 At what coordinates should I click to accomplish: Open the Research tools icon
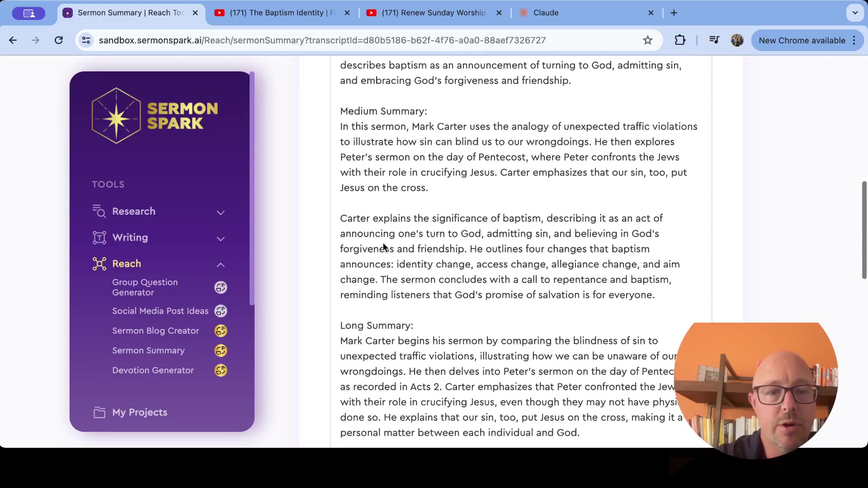click(x=99, y=211)
